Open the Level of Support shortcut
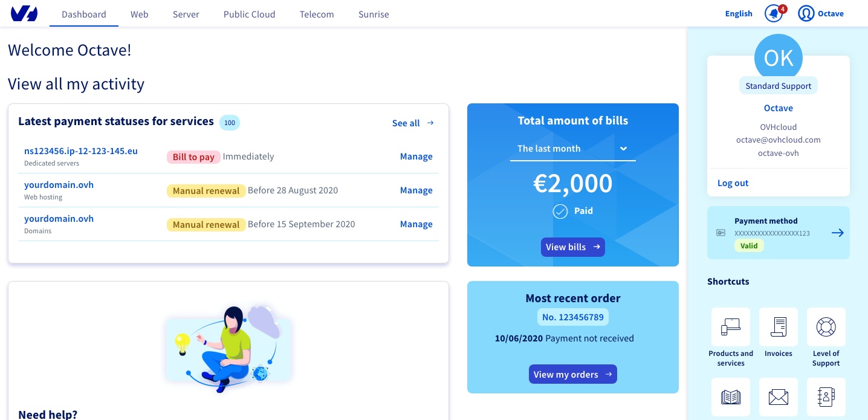The width and height of the screenshot is (868, 420). pos(826,327)
